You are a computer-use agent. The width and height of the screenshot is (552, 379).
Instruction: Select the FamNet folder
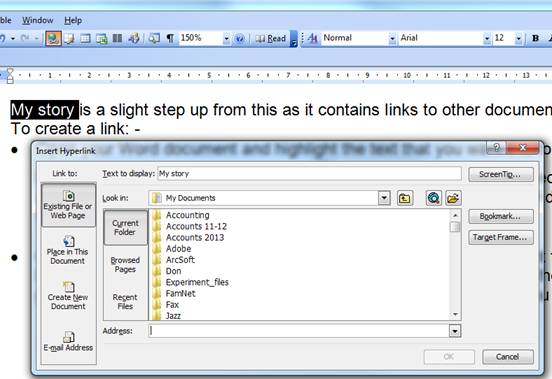click(x=174, y=293)
